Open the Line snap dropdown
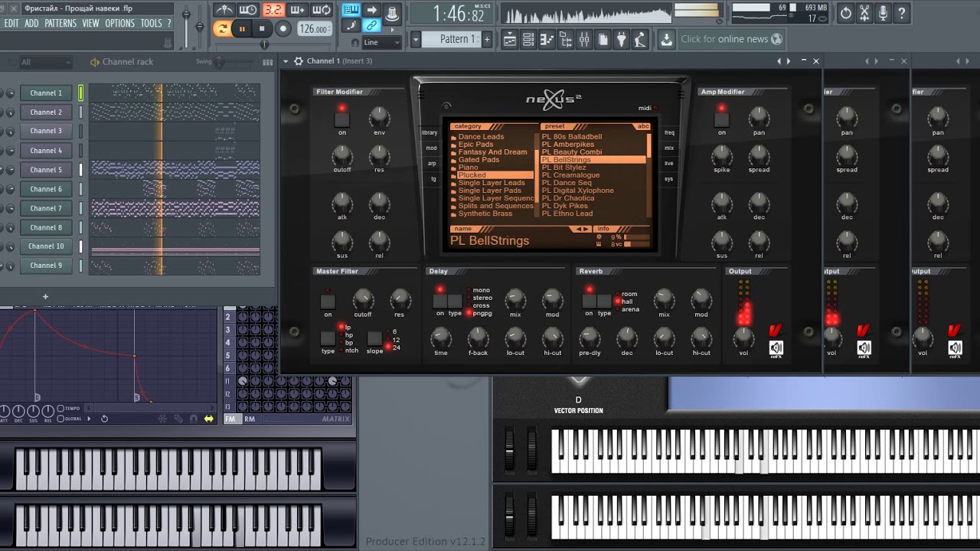 382,42
